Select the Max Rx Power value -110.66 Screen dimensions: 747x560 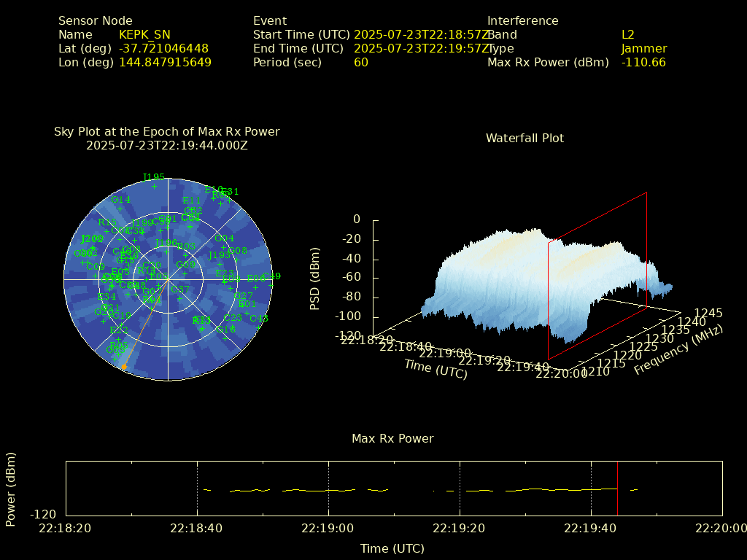coord(643,63)
